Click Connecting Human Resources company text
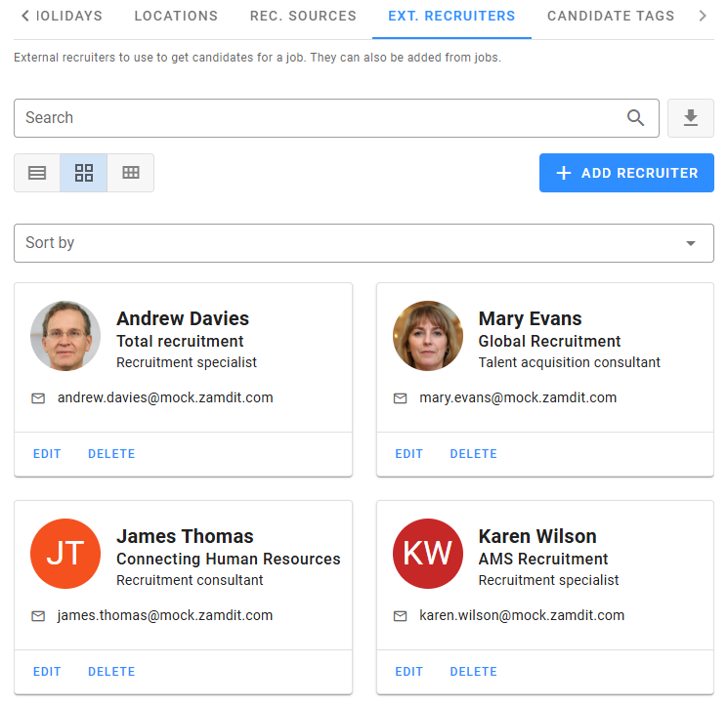This screenshot has height=707, width=728. pos(229,559)
